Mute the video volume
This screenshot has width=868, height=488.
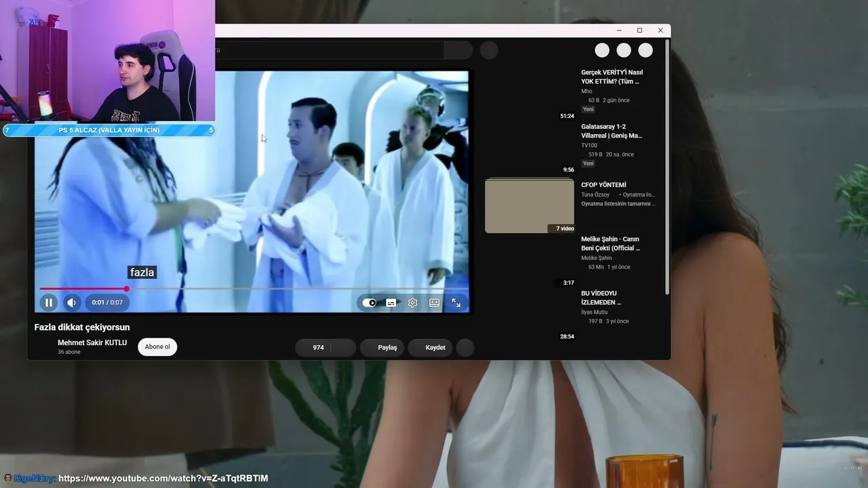71,303
